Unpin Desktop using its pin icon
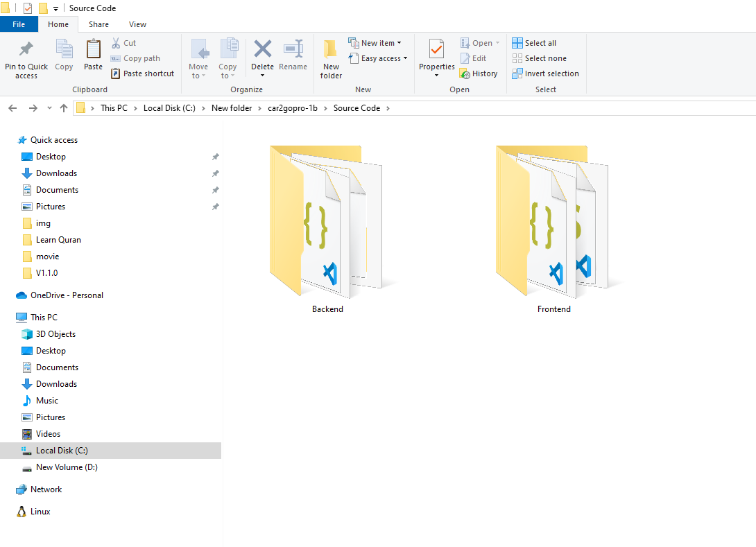The height and width of the screenshot is (547, 756). tap(216, 157)
